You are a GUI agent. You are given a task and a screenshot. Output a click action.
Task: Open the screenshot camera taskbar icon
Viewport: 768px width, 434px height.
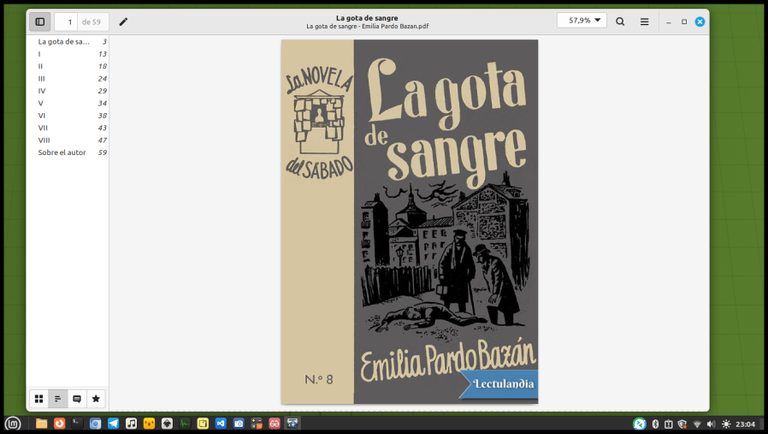[x=239, y=423]
